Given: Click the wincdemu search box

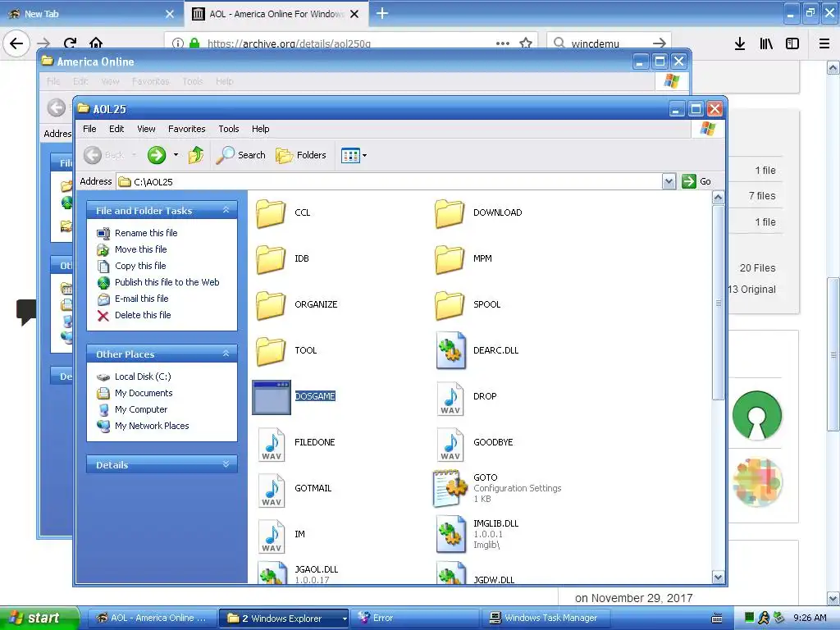Looking at the screenshot, I should [x=608, y=43].
